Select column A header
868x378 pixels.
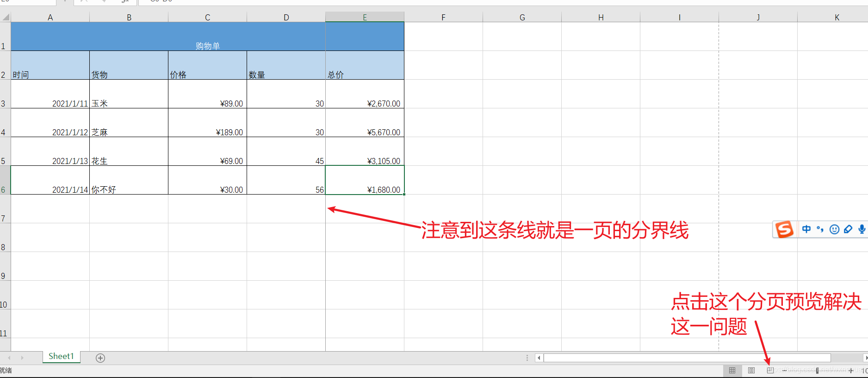pyautogui.click(x=50, y=17)
